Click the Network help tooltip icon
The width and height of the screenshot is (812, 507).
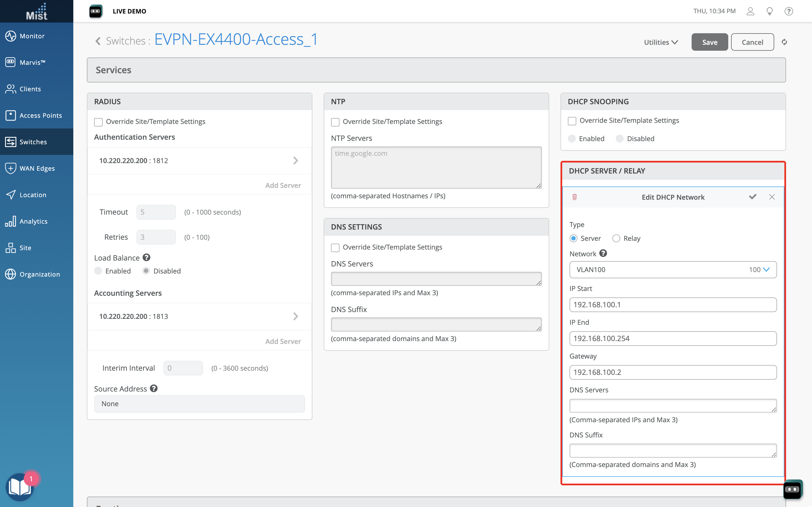(x=603, y=253)
